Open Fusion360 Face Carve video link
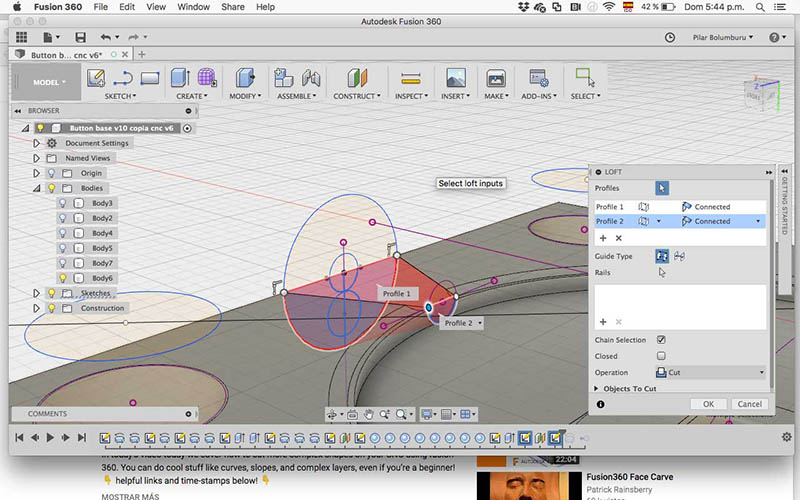 [x=630, y=477]
